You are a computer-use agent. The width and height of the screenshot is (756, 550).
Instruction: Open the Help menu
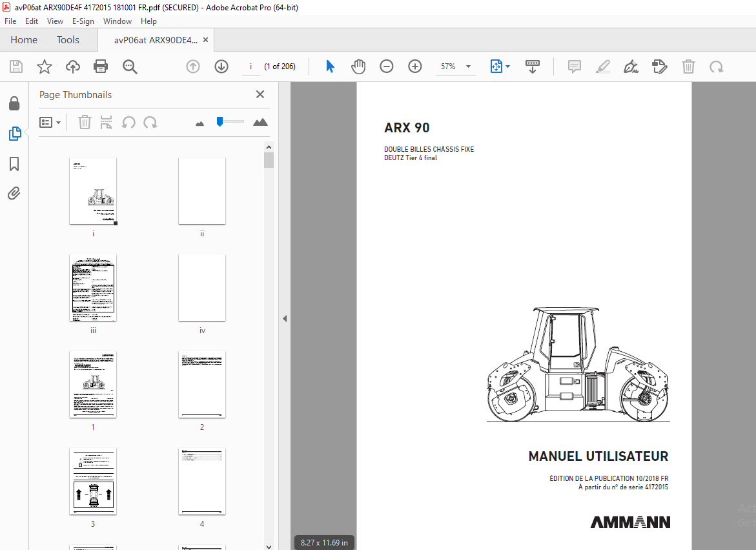pyautogui.click(x=148, y=21)
